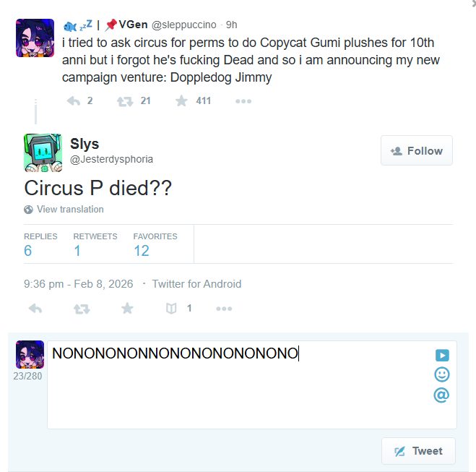
Task: Open the emoji picker smiley icon
Action: [x=442, y=374]
